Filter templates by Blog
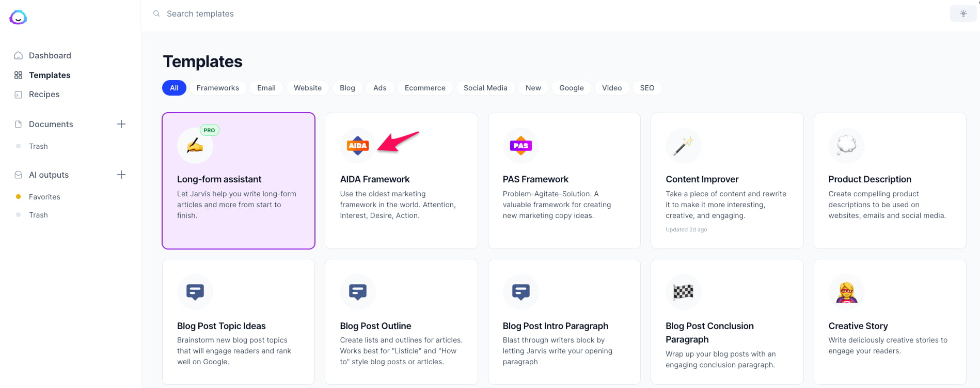This screenshot has width=980, height=388. point(347,88)
